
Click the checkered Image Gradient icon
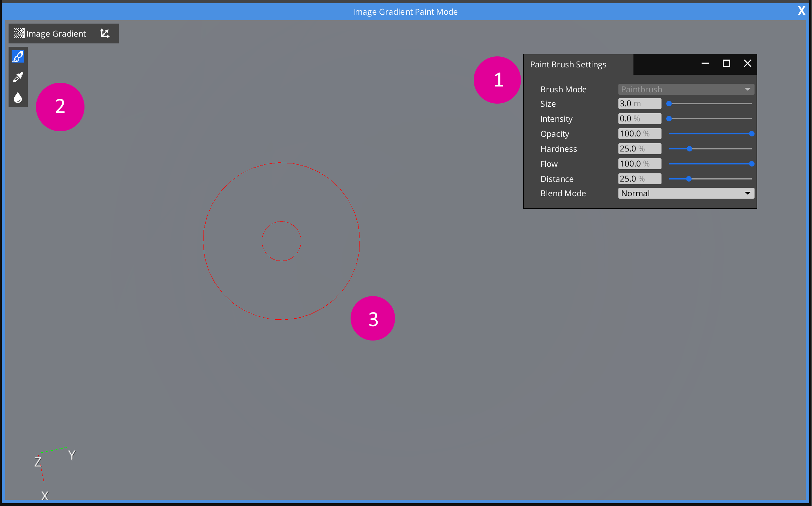(x=19, y=33)
